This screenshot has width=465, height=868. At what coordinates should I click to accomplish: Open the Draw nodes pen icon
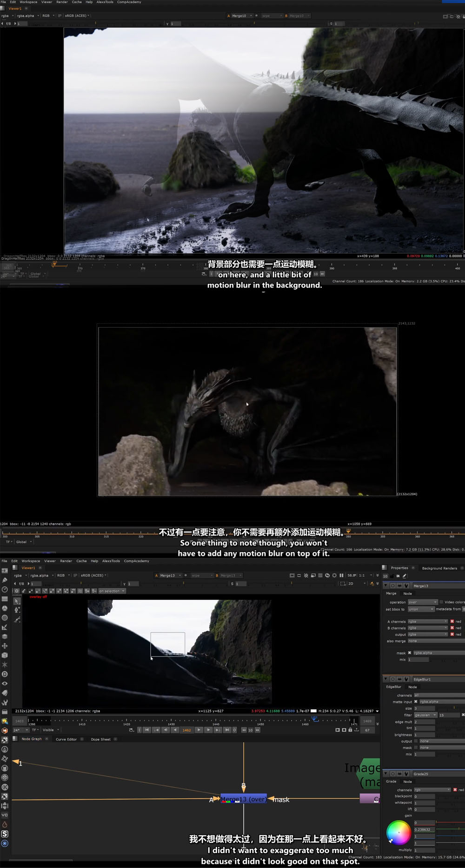coord(5,580)
